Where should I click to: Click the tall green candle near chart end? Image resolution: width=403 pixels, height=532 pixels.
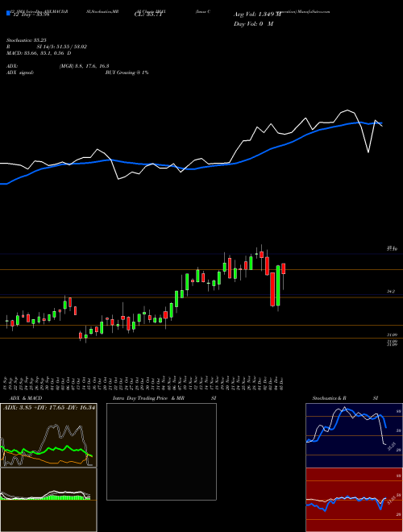(x=278, y=285)
